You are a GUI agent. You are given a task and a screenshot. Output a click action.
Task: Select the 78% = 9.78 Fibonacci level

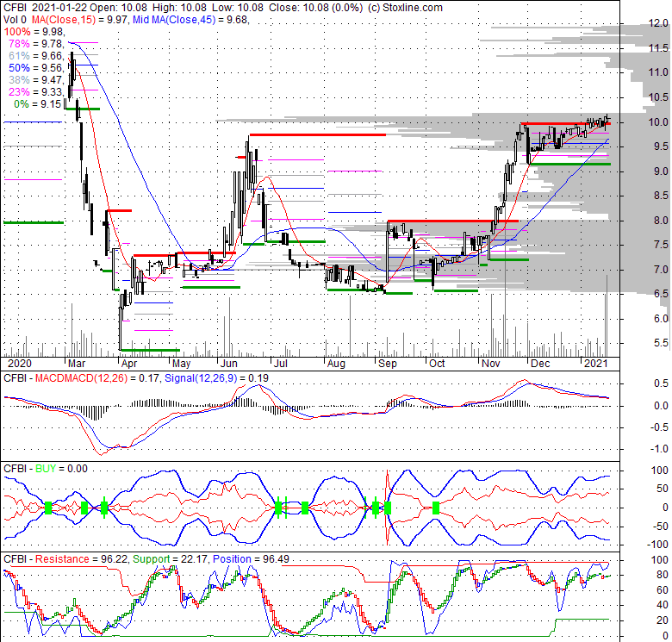pyautogui.click(x=36, y=44)
